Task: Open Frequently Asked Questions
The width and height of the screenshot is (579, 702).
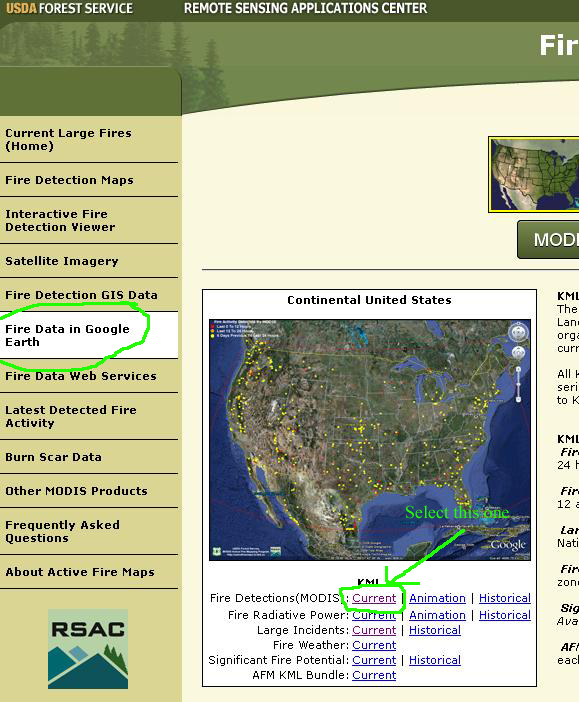Action: click(x=62, y=531)
